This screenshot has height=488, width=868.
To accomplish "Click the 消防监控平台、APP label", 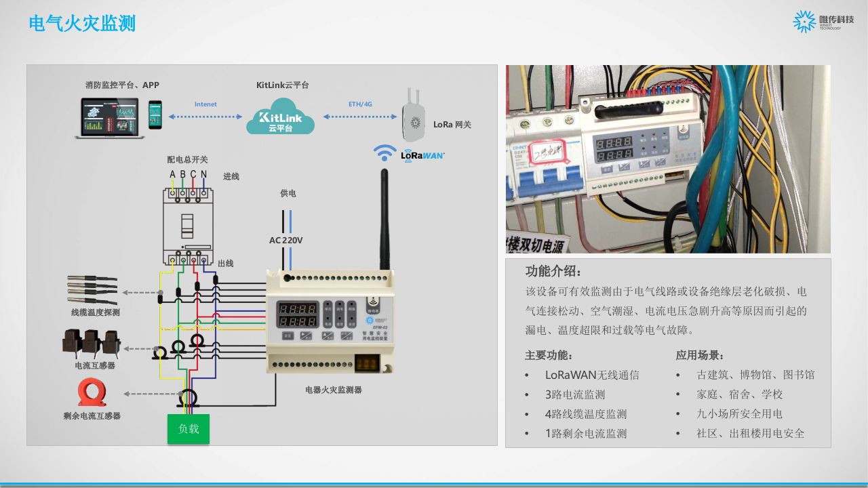I will coord(122,85).
